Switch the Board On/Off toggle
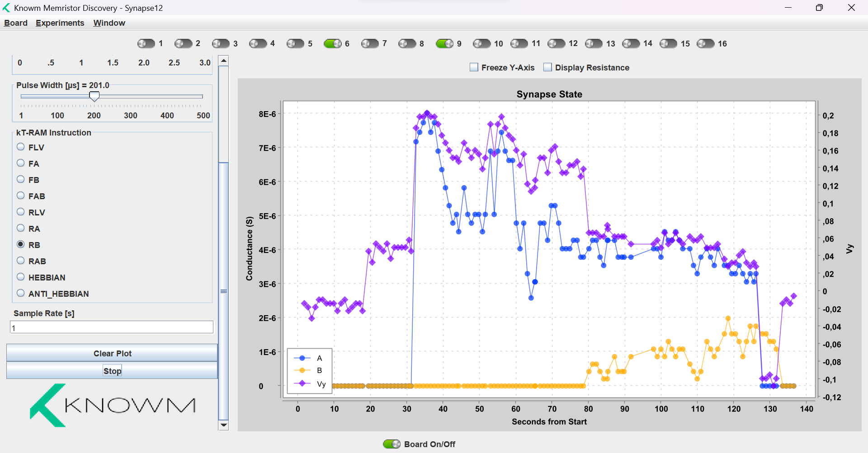This screenshot has height=453, width=868. click(392, 444)
